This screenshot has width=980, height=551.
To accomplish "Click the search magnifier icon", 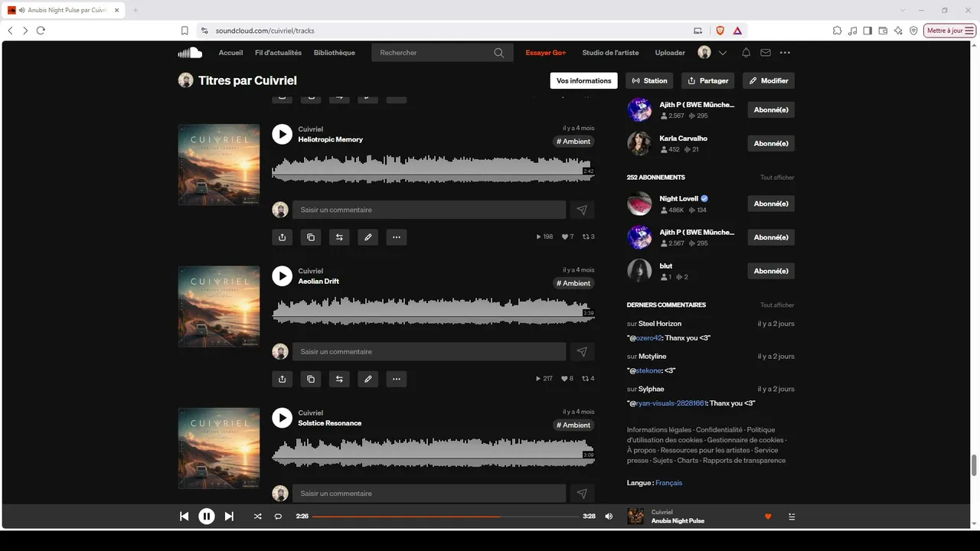I will point(499,53).
